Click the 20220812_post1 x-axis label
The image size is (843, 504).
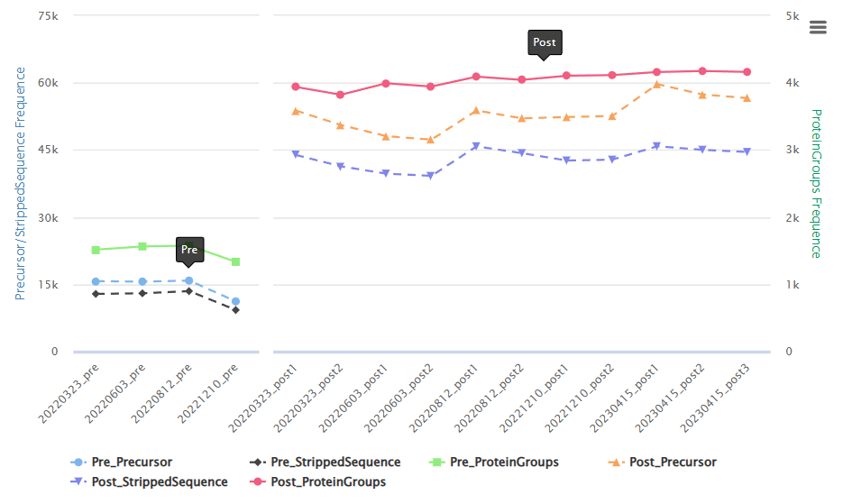[444, 399]
